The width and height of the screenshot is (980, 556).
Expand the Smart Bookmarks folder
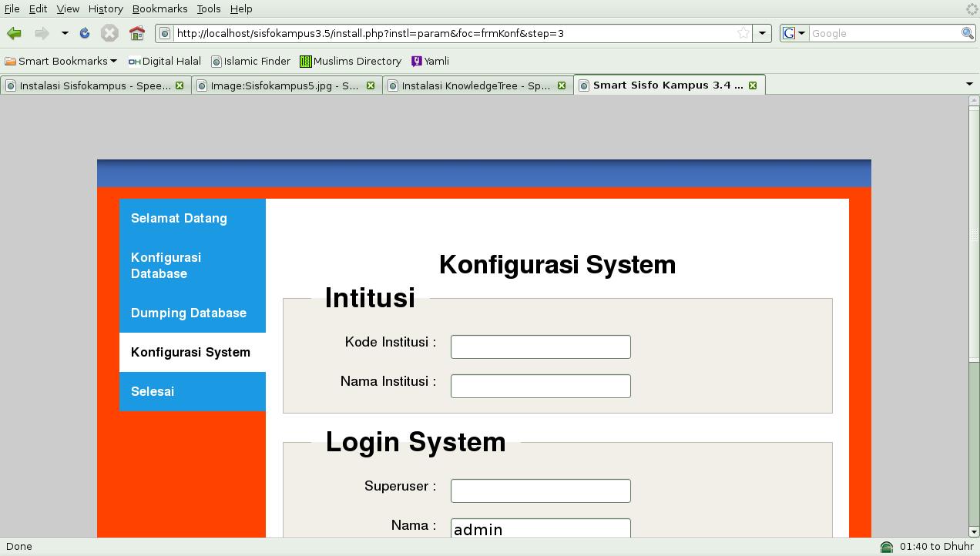(x=61, y=61)
